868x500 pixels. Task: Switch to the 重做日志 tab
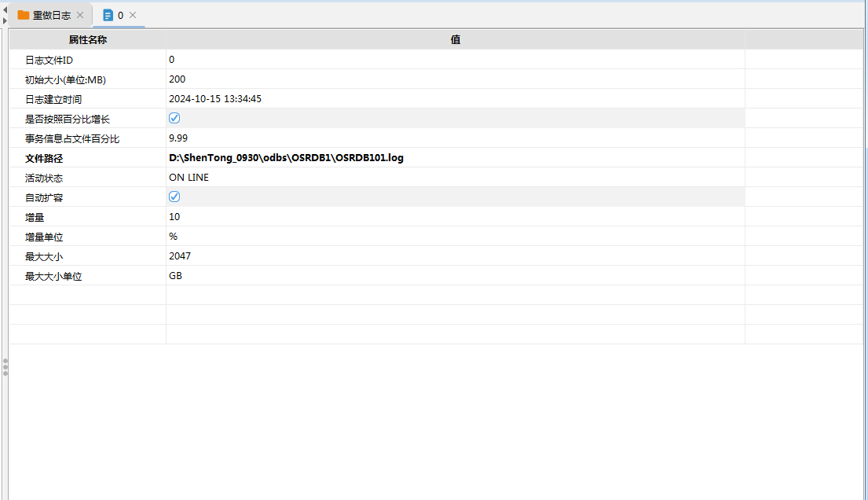point(52,15)
